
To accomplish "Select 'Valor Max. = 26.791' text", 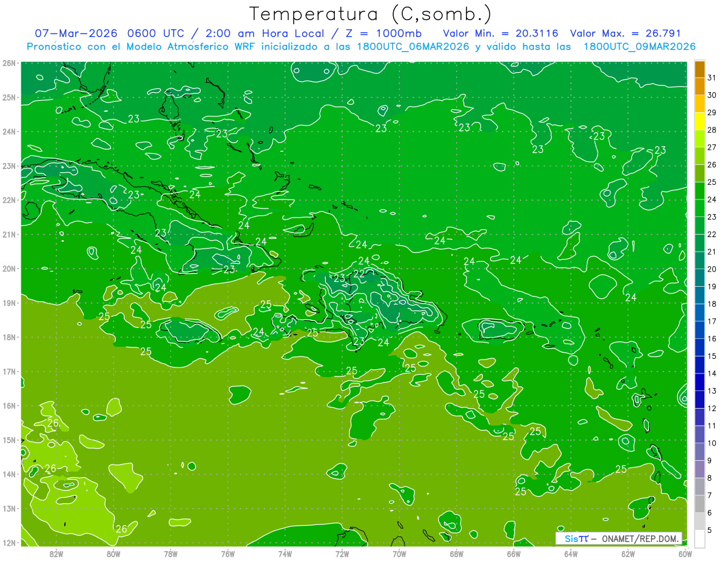I will (625, 33).
